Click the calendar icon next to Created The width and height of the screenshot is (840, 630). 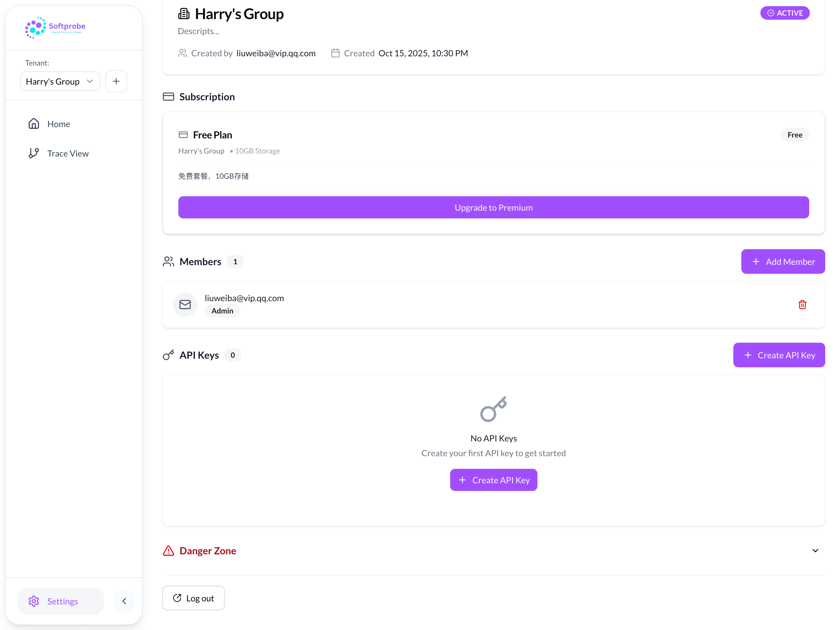pyautogui.click(x=335, y=53)
